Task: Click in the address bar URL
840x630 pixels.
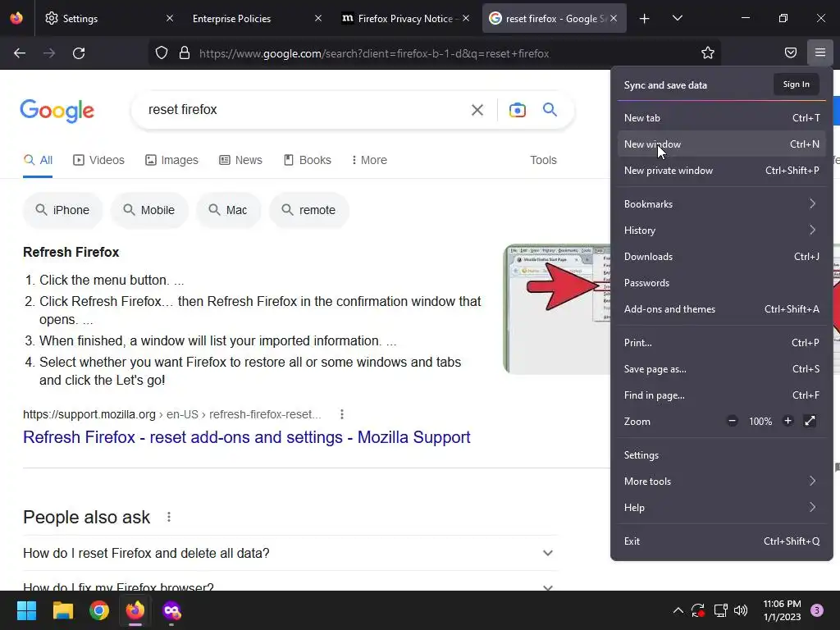Action: coord(374,53)
